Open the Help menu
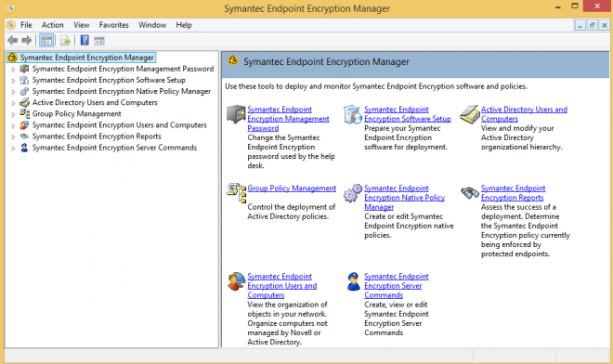This screenshot has width=613, height=364. (184, 25)
